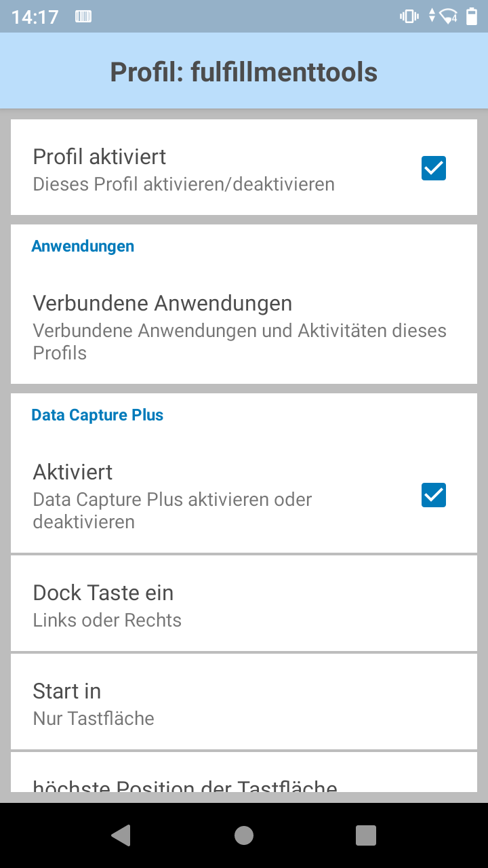Screen dimensions: 488x868
Task: Tap the vibrate mode status icon
Action: pyautogui.click(x=409, y=16)
